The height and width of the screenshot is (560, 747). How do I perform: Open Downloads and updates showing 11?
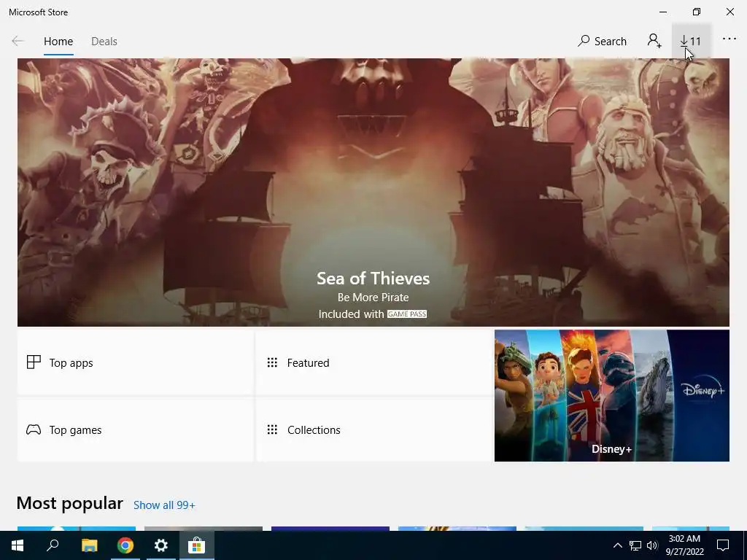(691, 42)
